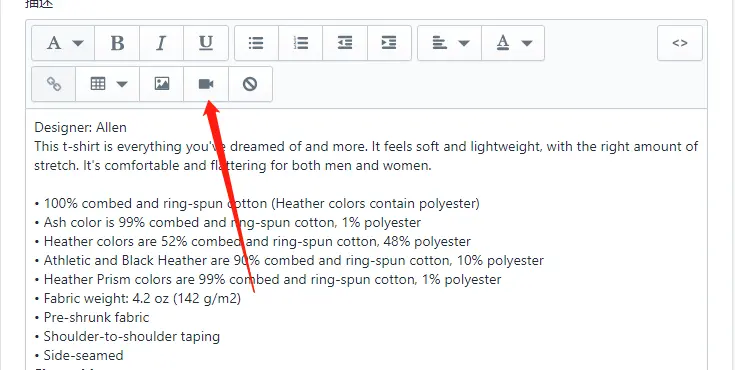This screenshot has width=735, height=370.
Task: Open the font style A dropdown
Action: coord(63,43)
